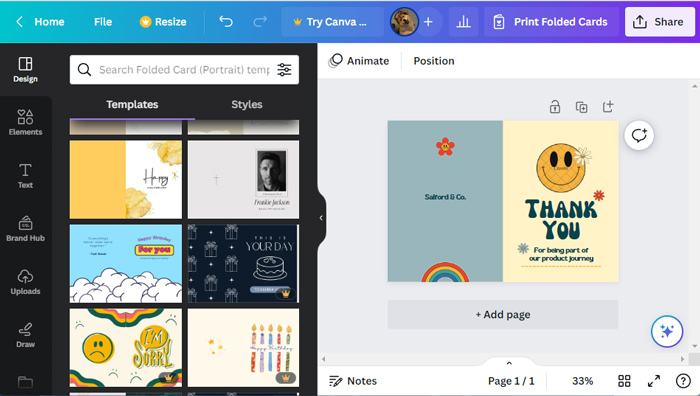The image size is (700, 396).
Task: Open the Brand Hub panel
Action: pyautogui.click(x=25, y=229)
